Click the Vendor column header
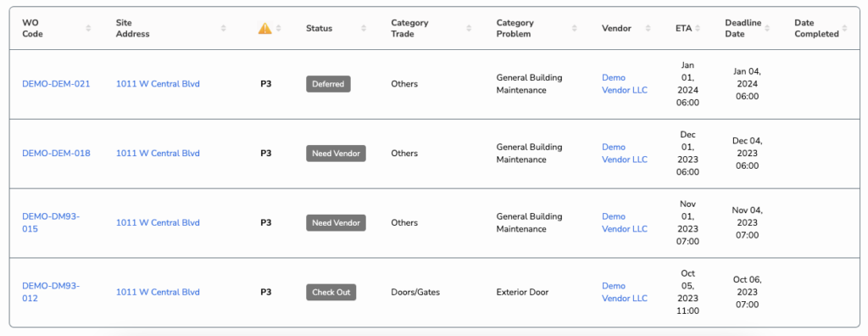 [616, 28]
